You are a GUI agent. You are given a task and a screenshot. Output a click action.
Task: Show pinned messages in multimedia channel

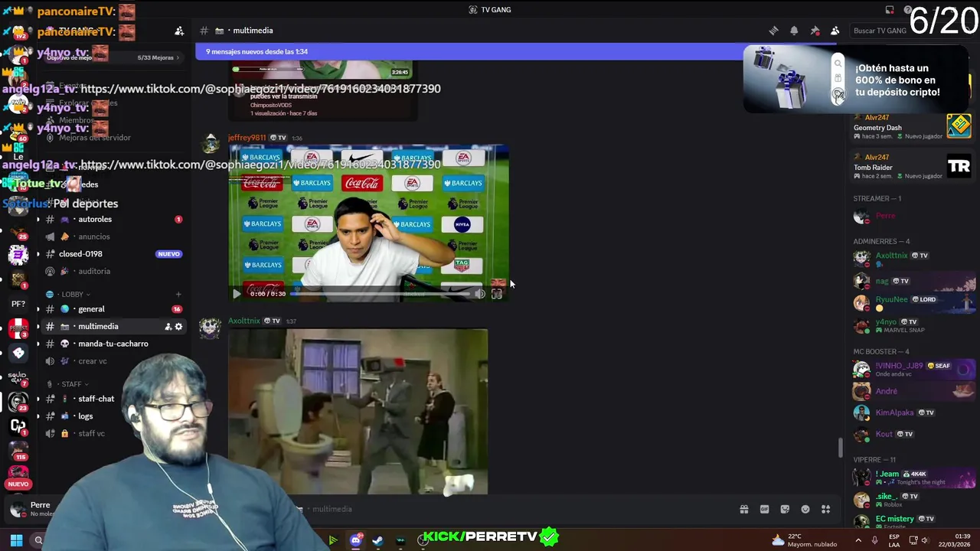(815, 31)
